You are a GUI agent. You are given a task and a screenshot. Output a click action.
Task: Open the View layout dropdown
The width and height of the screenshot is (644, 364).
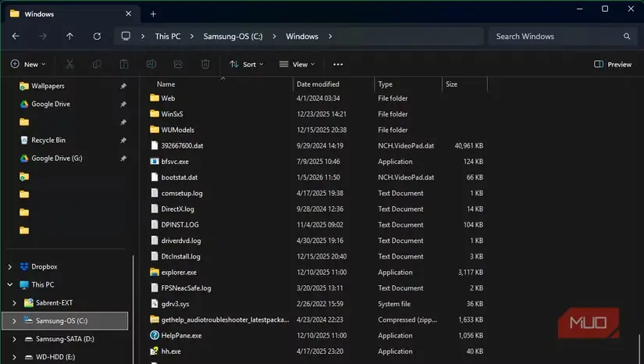(297, 64)
